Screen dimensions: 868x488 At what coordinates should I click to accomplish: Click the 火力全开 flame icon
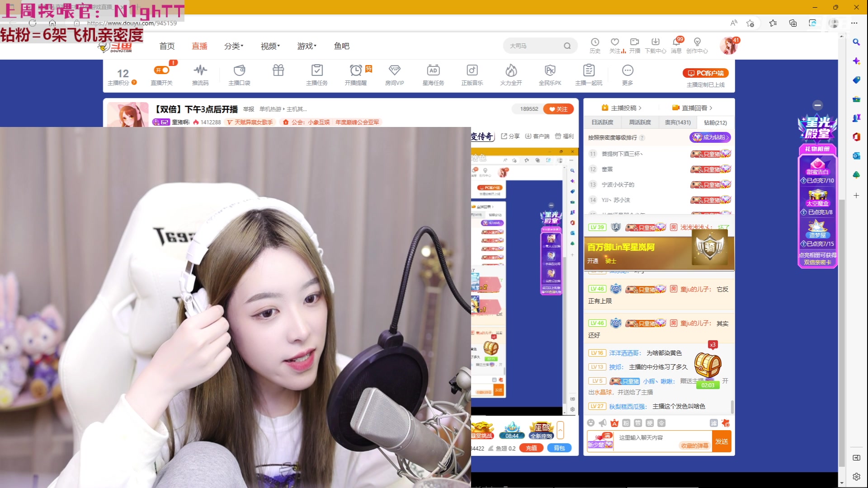coord(511,75)
